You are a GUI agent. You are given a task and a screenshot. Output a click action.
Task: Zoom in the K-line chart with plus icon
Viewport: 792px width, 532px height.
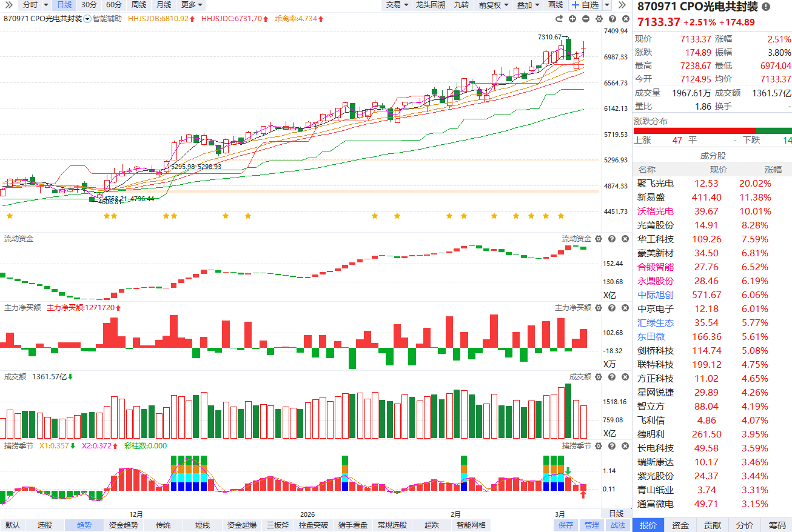(573, 19)
